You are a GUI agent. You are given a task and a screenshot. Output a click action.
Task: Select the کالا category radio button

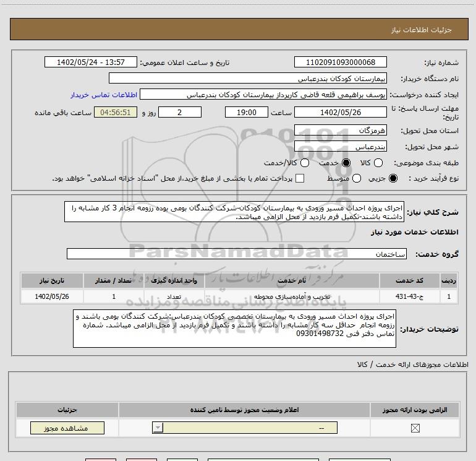(x=378, y=163)
